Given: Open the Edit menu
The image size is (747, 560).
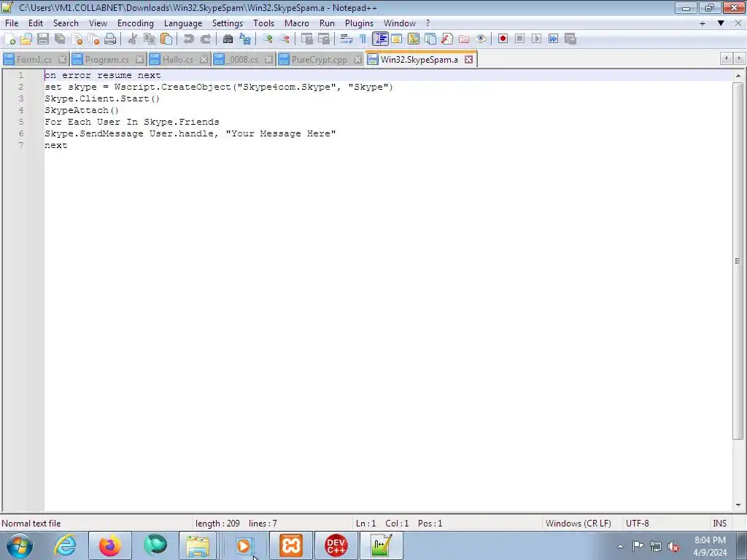Looking at the screenshot, I should pos(35,23).
